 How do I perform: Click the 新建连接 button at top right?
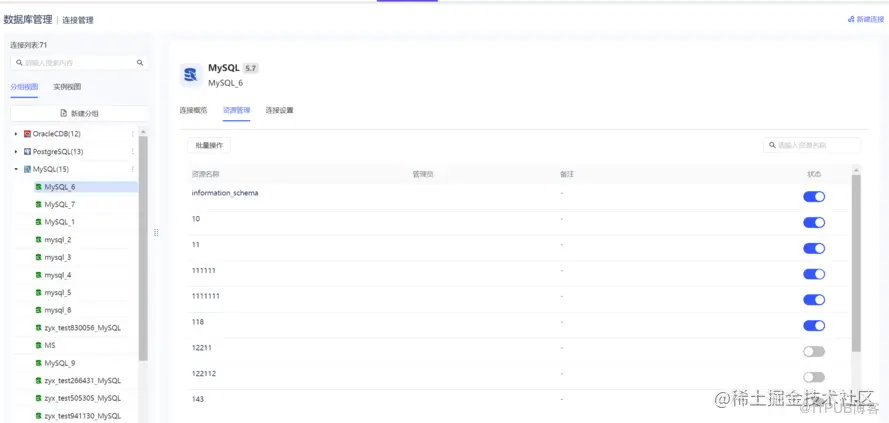pyautogui.click(x=865, y=19)
